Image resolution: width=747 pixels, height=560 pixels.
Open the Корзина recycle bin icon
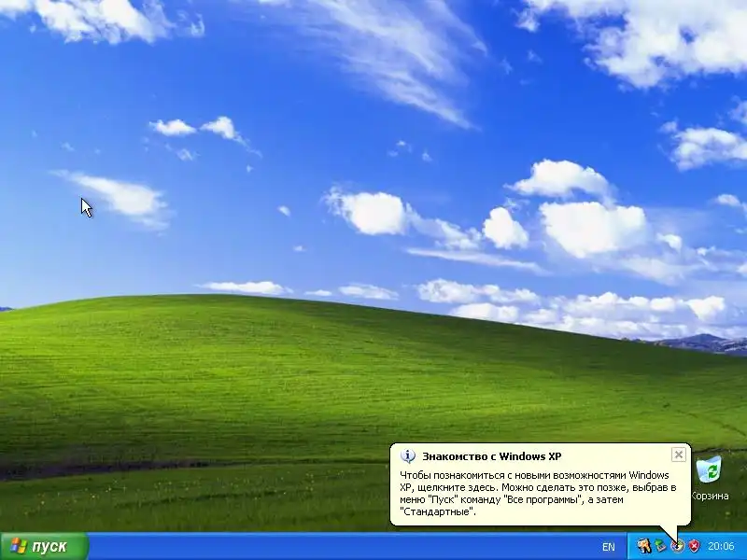[x=710, y=479]
